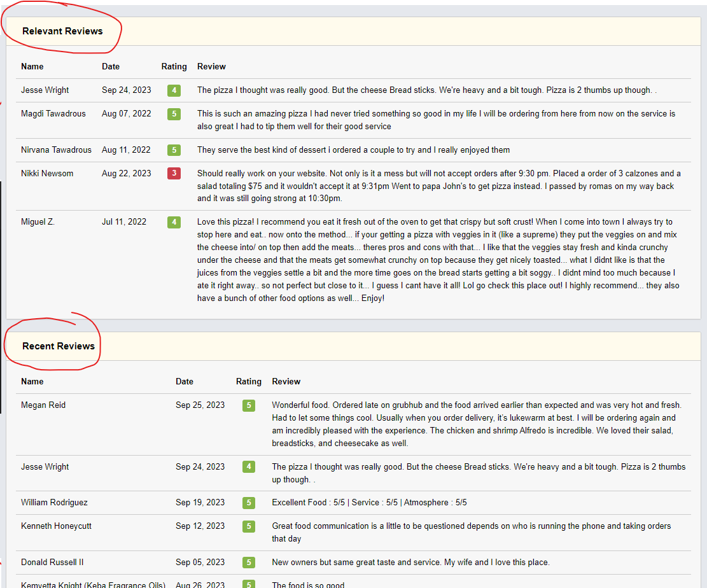This screenshot has height=588, width=707.
Task: Click Donald Russell II's 5 rating badge
Action: pyautogui.click(x=248, y=563)
